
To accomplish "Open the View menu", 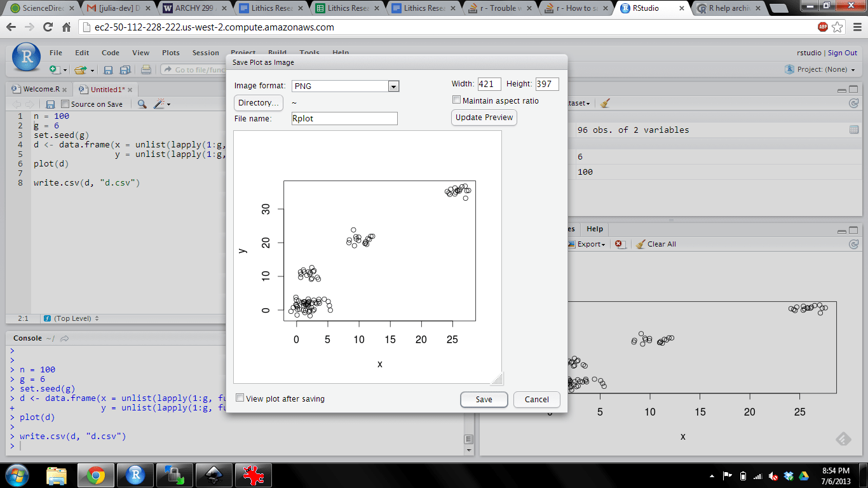I will pos(140,53).
